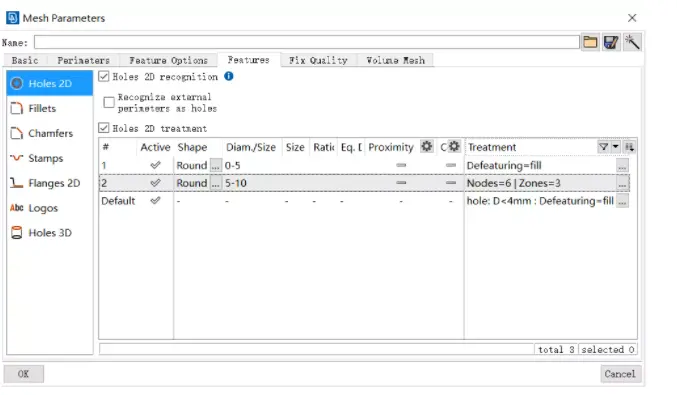677x395 pixels.
Task: Click the Cancel button
Action: click(x=620, y=374)
